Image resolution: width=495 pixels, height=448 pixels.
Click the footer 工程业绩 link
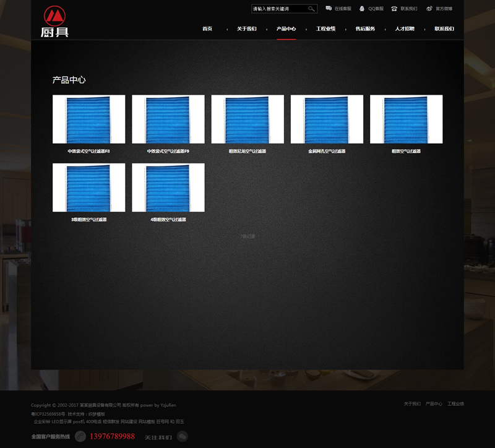455,403
